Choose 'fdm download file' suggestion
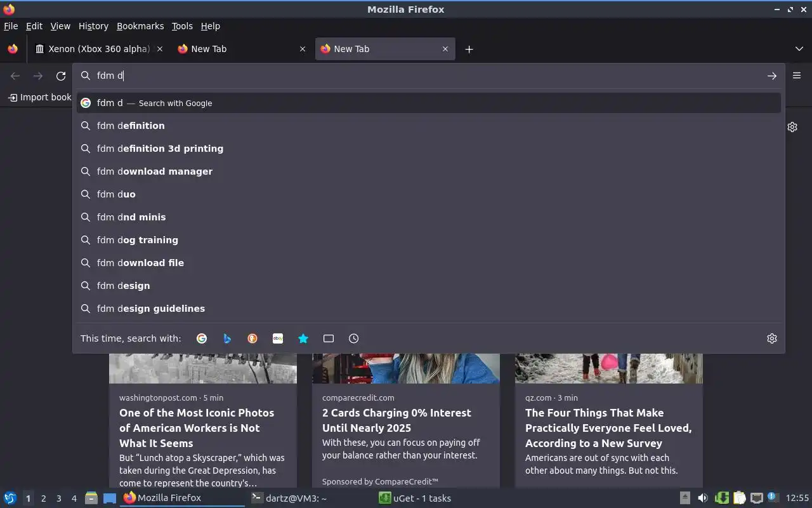The image size is (812, 508). click(x=429, y=263)
